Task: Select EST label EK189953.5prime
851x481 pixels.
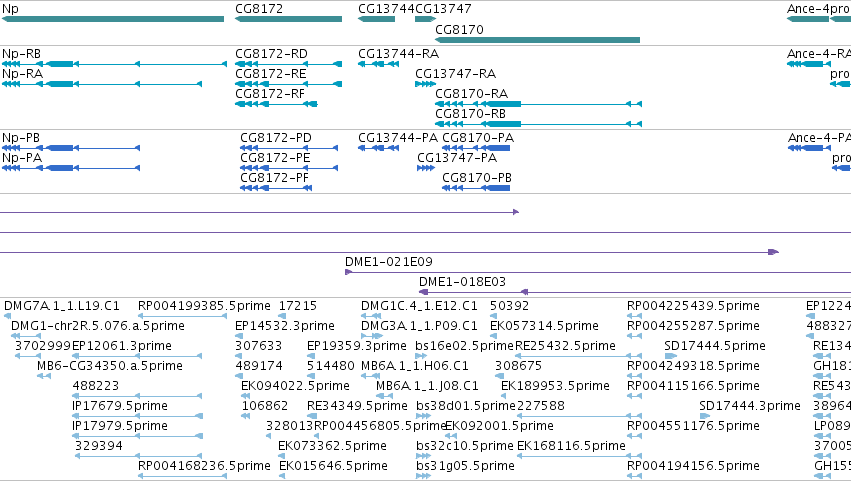Action: [x=555, y=387]
